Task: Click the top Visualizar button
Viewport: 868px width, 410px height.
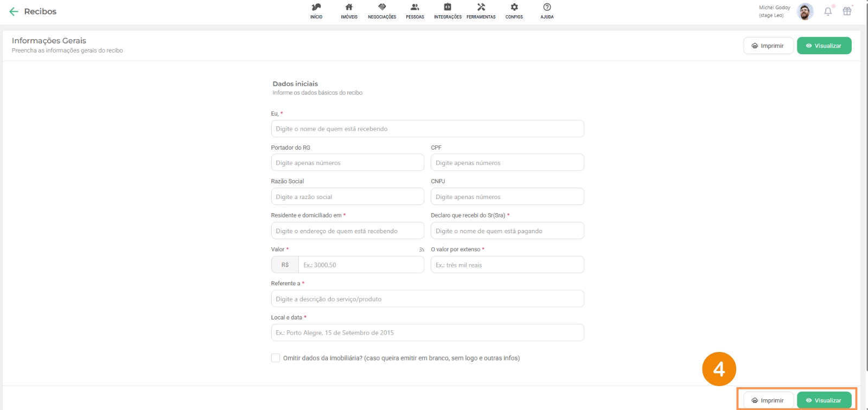Action: click(x=824, y=46)
